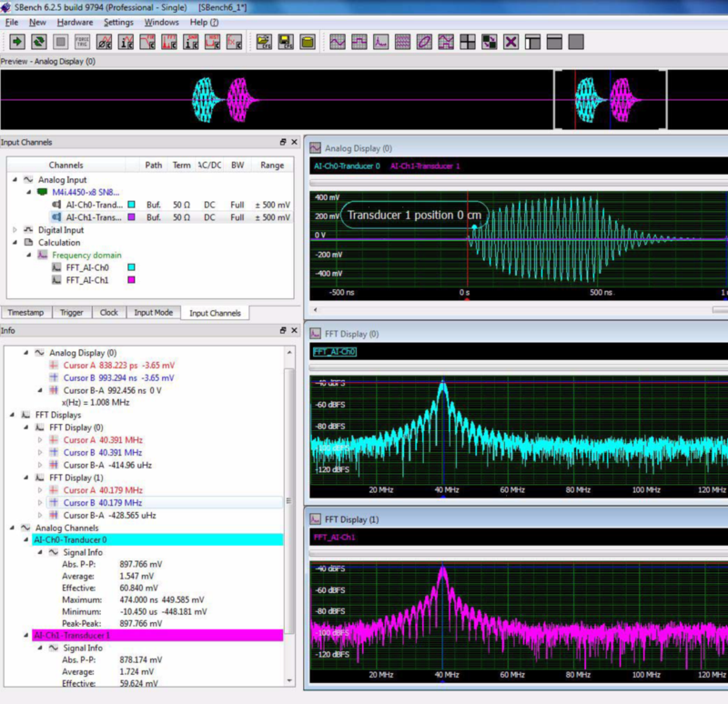Click the Range column header

click(271, 166)
